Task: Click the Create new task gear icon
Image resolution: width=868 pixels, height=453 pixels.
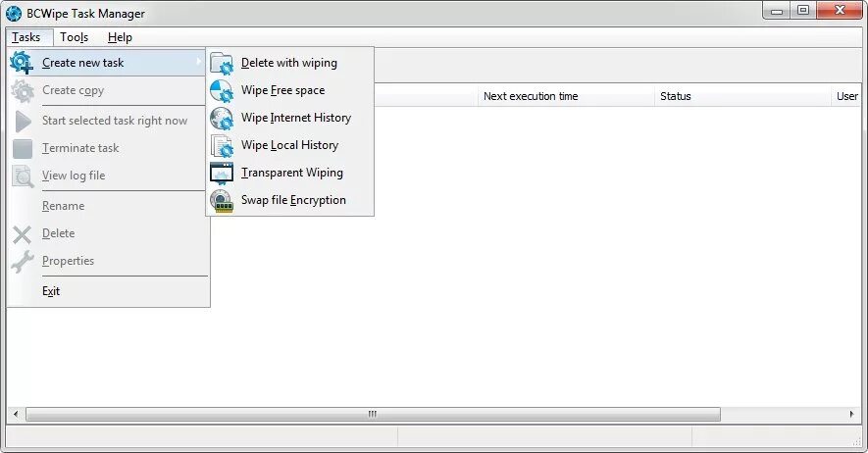Action: coord(23,63)
